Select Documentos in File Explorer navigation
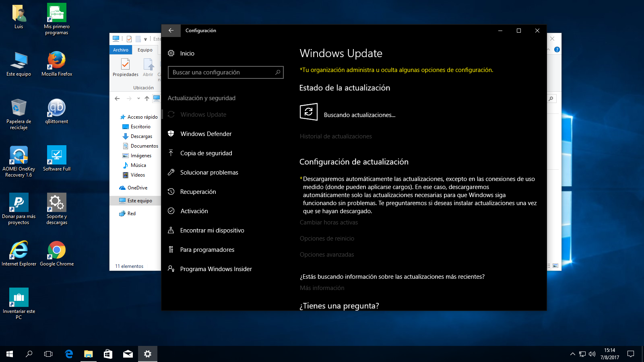644x362 pixels. click(140, 146)
